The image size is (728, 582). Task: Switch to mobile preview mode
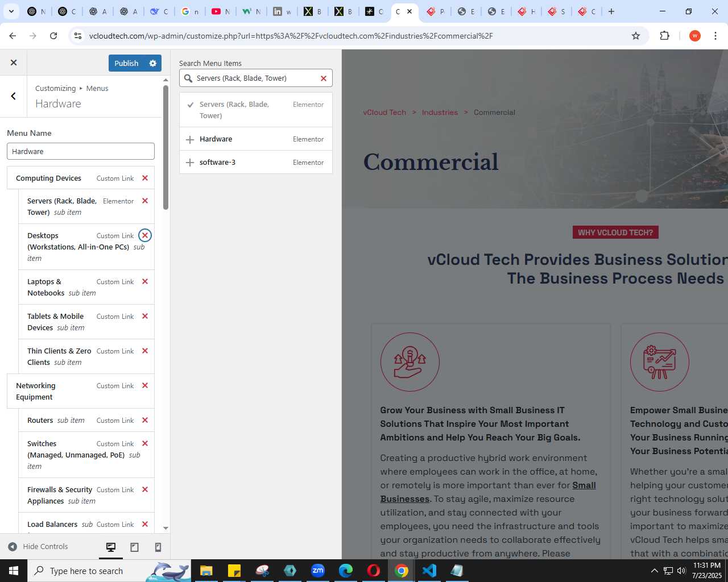pos(158,547)
